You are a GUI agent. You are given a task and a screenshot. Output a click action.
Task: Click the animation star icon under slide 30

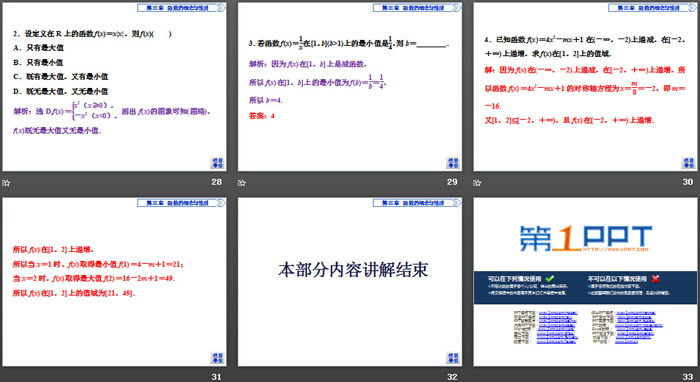[477, 183]
